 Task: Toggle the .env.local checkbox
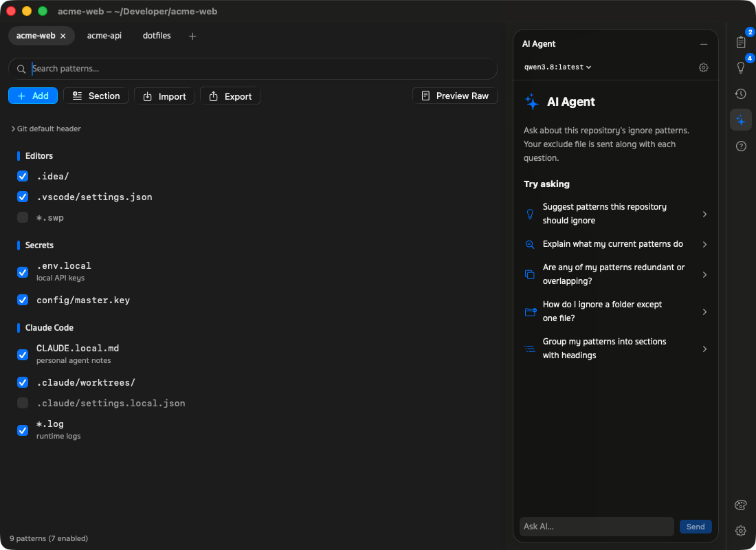23,272
